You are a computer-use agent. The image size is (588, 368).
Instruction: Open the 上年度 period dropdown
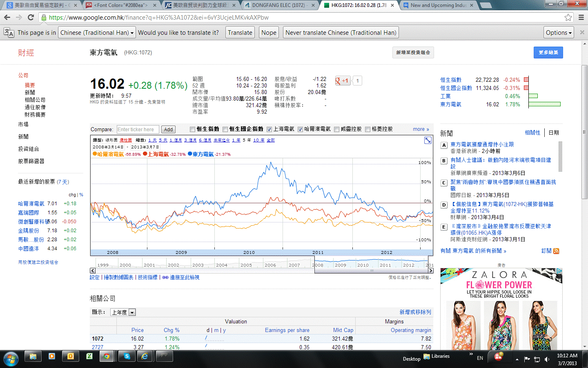[123, 312]
